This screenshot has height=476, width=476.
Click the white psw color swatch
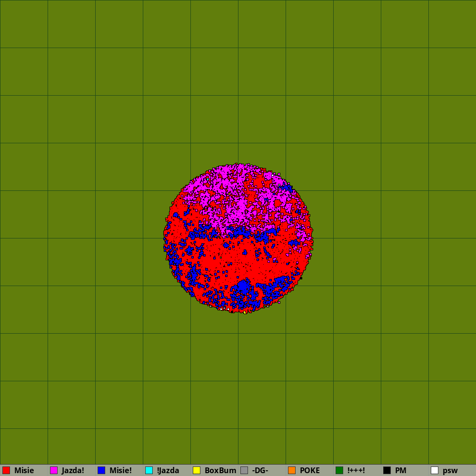pos(435,470)
